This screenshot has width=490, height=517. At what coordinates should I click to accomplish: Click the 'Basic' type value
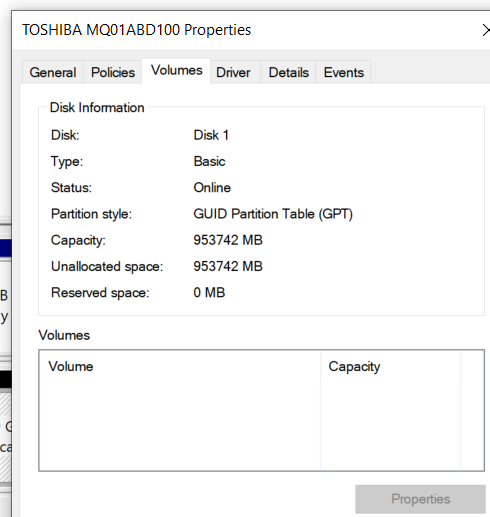coord(209,162)
